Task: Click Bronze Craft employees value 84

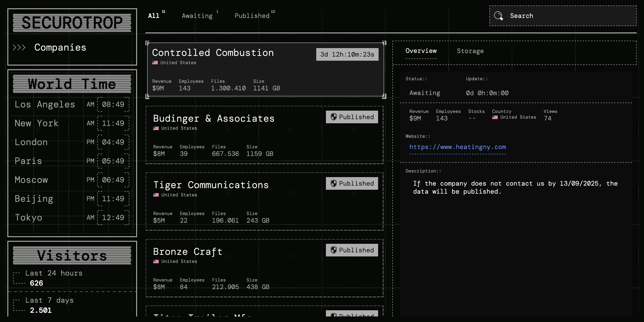Action: coord(184,287)
